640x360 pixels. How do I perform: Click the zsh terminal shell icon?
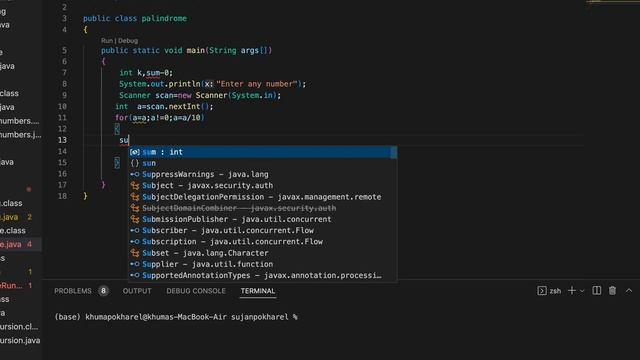click(542, 291)
